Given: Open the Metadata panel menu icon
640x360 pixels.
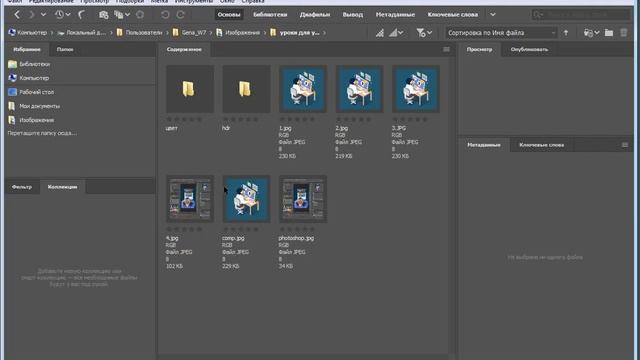Looking at the screenshot, I should tap(624, 145).
